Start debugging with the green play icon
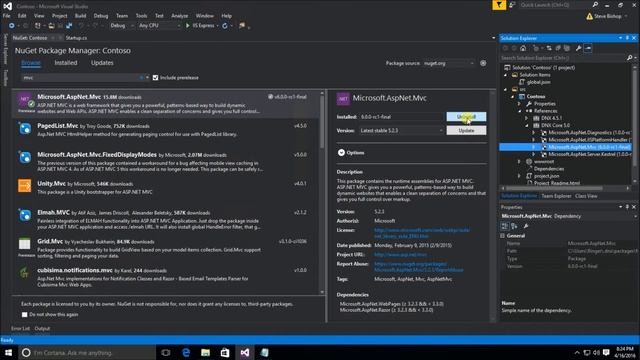This screenshot has height=360, width=640. 188,26
